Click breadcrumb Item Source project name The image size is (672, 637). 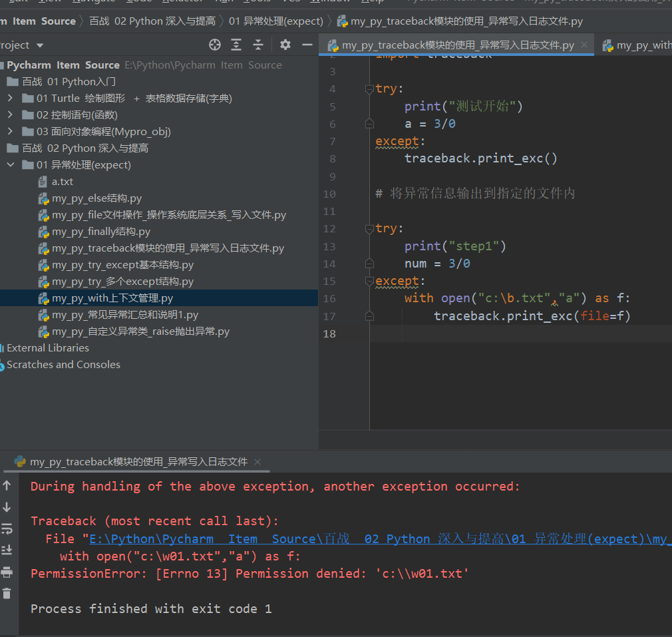pos(44,21)
